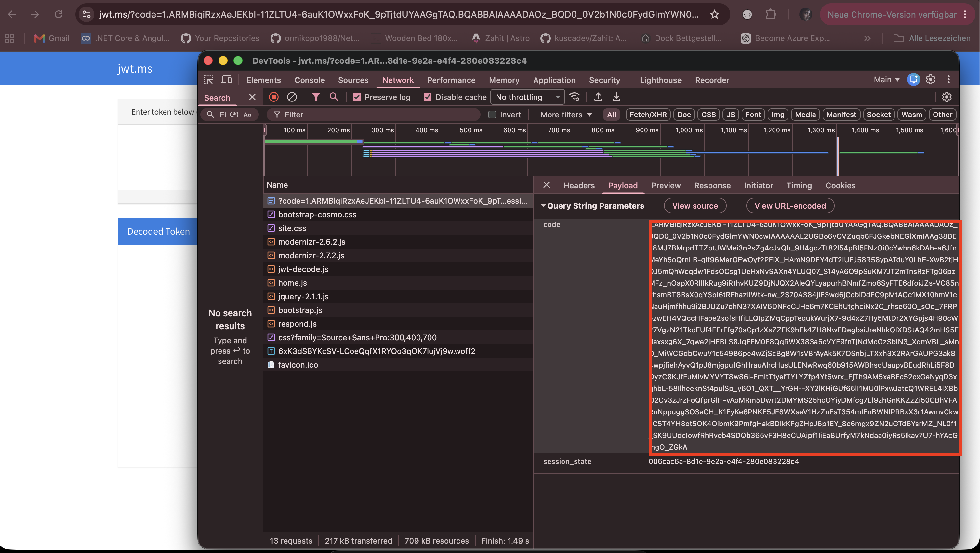Open Alle Lesezeichen folder
Image resolution: width=980 pixels, height=553 pixels.
932,38
